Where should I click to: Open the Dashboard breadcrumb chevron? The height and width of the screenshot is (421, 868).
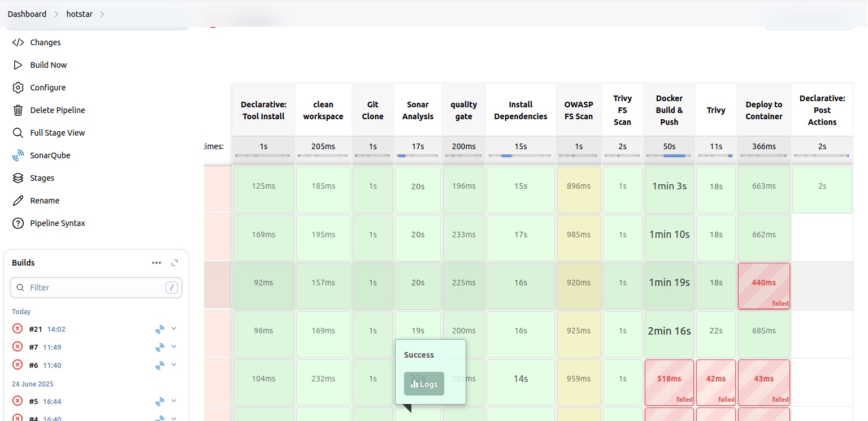point(57,14)
